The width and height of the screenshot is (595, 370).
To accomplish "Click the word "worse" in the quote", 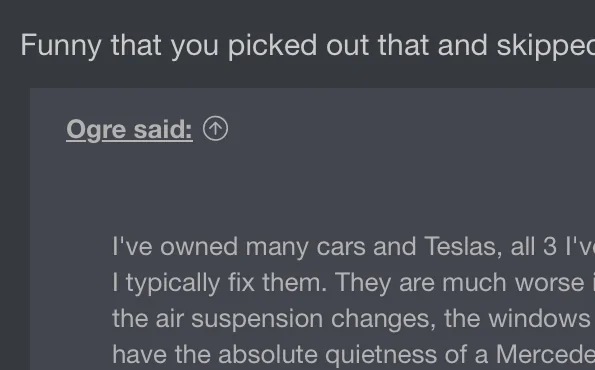I will coord(549,284).
